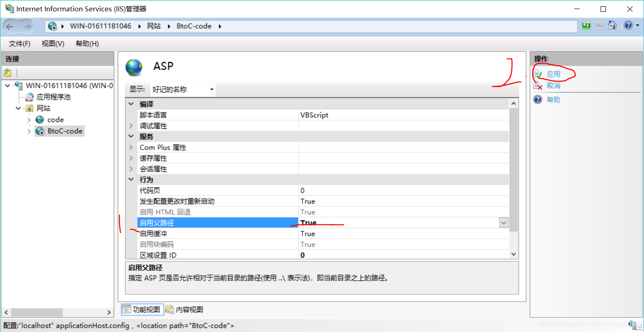Open the 启用父路径 value dropdown arrow
The image size is (644, 332).
tap(504, 223)
